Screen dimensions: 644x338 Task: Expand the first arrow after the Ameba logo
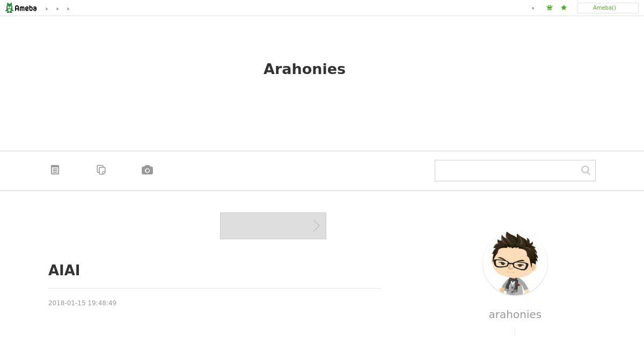(47, 9)
